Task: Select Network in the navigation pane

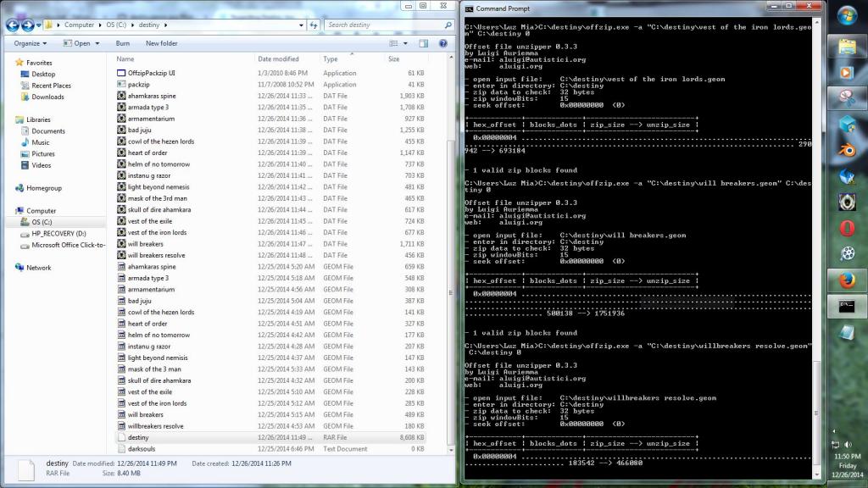Action: pos(39,268)
